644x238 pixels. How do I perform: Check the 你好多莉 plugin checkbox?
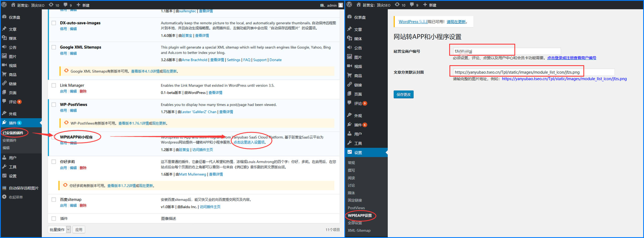(x=54, y=162)
